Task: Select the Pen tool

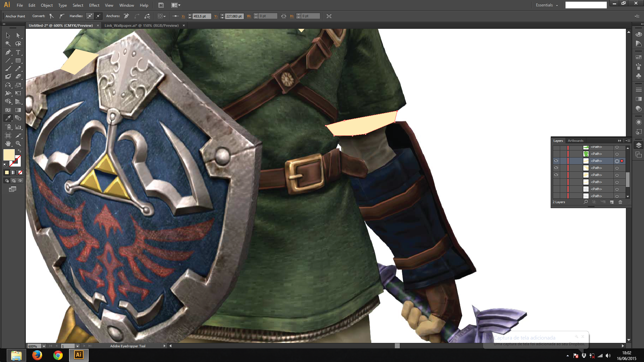Action: click(x=8, y=52)
